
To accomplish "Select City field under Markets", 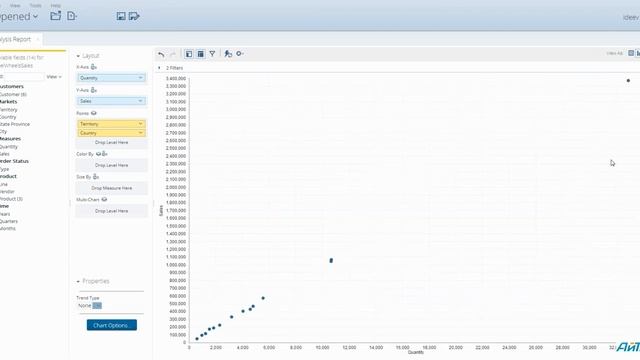I will 4,131.
